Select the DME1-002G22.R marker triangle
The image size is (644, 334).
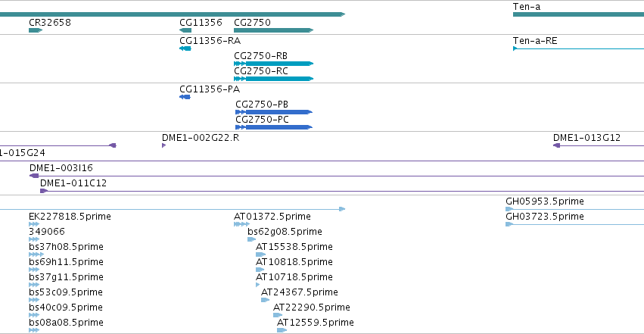point(164,145)
